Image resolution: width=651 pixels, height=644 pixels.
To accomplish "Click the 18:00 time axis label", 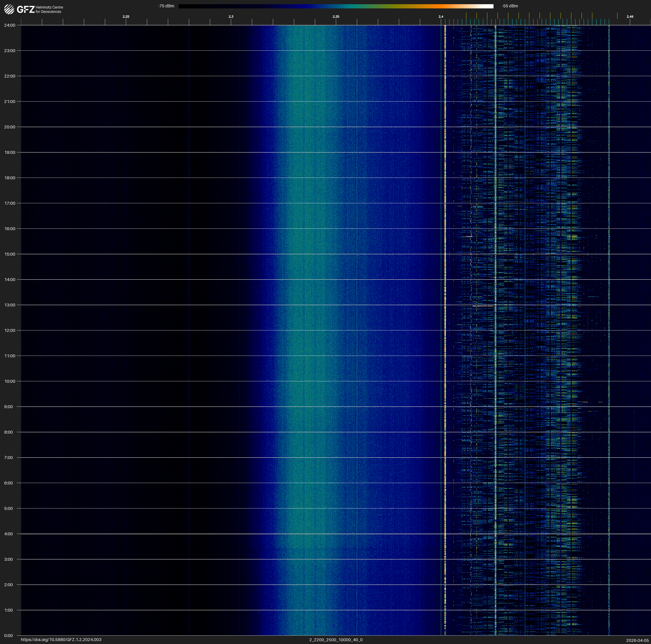I will 10,178.
